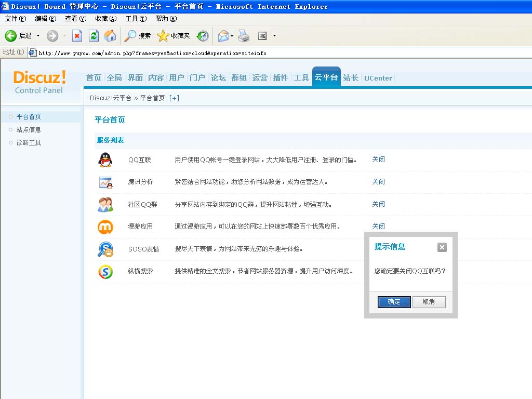
Task: Expand the Forward button dropdown arrow
Action: pyautogui.click(x=64, y=36)
